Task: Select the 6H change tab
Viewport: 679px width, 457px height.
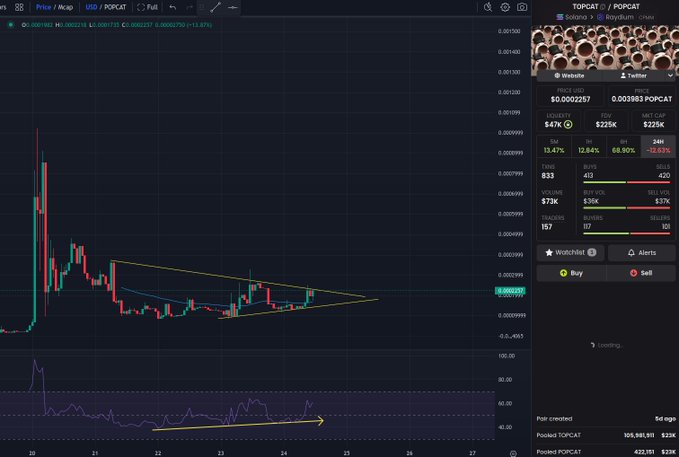Action: point(623,146)
